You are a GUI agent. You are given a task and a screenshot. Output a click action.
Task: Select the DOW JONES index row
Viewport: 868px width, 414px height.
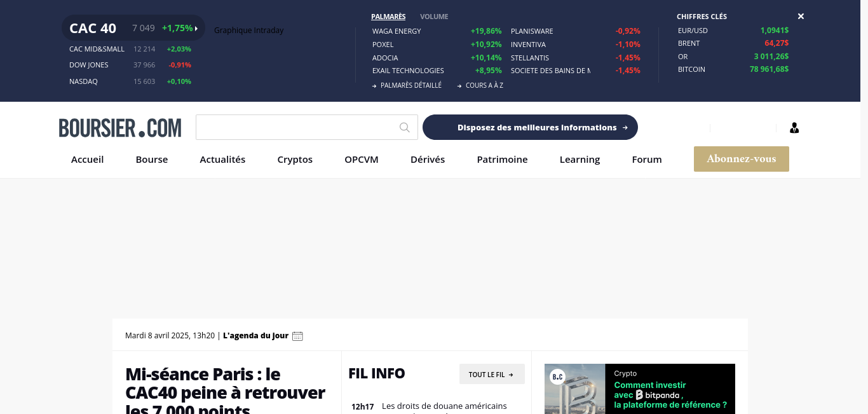[130, 65]
